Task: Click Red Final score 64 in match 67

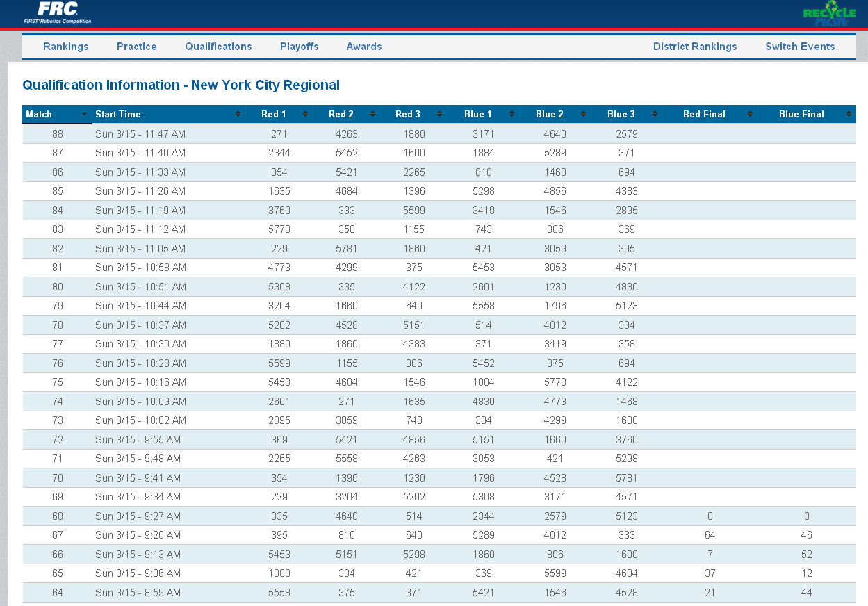Action: [x=710, y=535]
